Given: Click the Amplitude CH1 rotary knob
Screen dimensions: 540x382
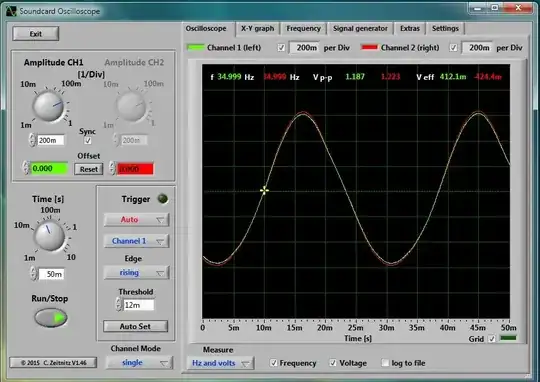Looking at the screenshot, I should (x=48, y=106).
